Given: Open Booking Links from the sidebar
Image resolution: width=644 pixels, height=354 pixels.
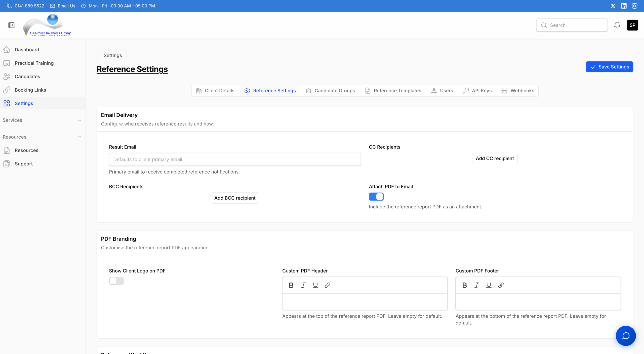Looking at the screenshot, I should point(30,90).
